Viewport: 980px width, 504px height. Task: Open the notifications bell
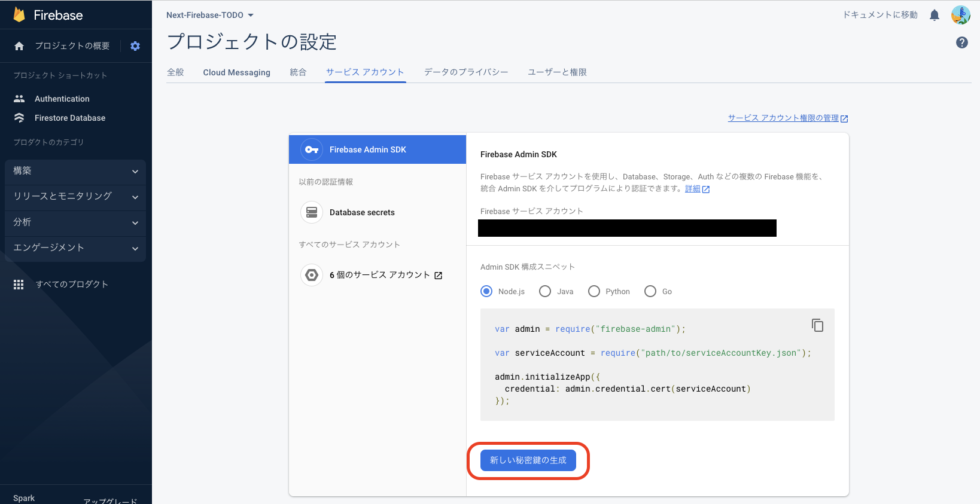pos(935,15)
